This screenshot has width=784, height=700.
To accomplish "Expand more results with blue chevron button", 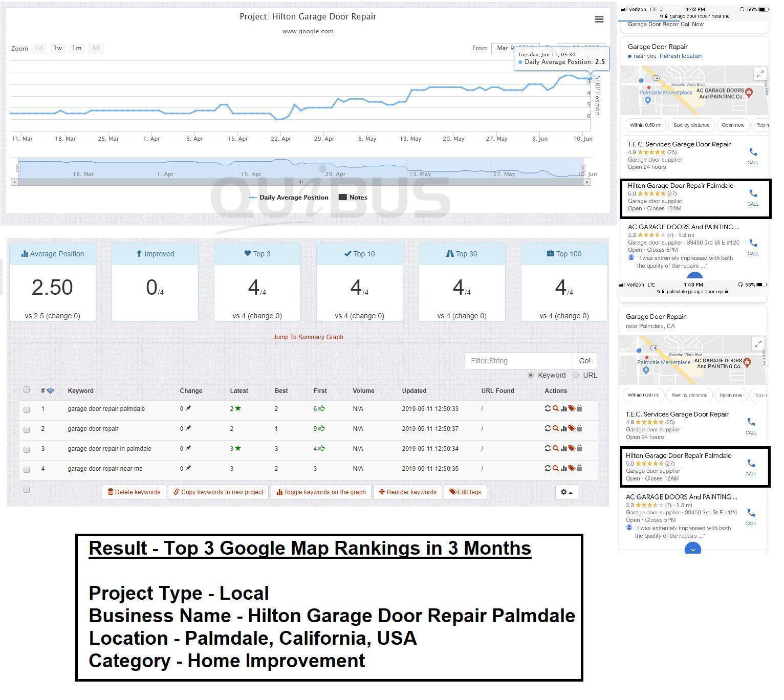I will pyautogui.click(x=692, y=550).
